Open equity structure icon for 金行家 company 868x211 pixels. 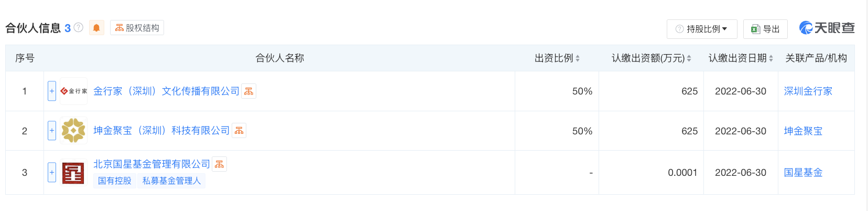point(249,91)
